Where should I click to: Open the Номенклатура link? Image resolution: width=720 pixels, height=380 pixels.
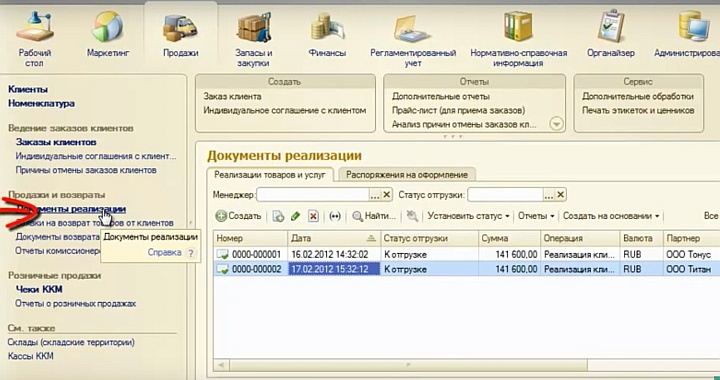41,103
